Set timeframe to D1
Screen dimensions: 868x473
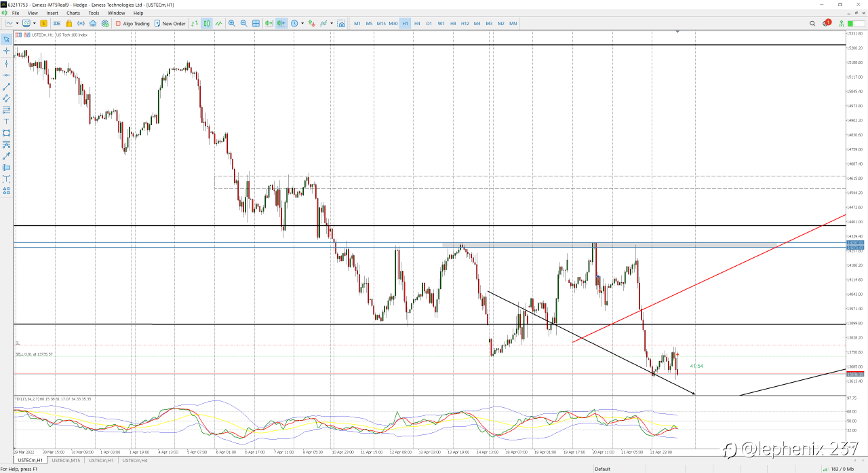tap(429, 23)
